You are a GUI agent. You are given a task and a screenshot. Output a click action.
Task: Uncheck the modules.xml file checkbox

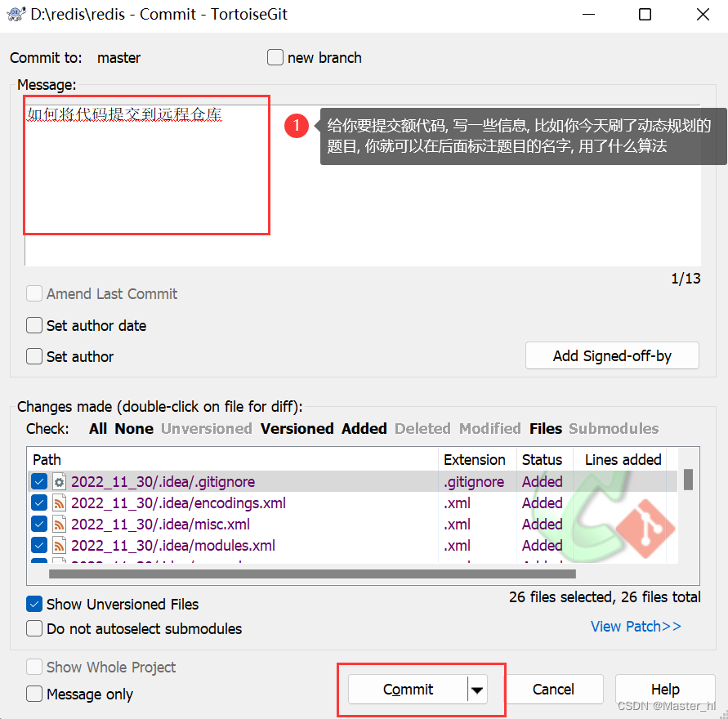pos(39,546)
